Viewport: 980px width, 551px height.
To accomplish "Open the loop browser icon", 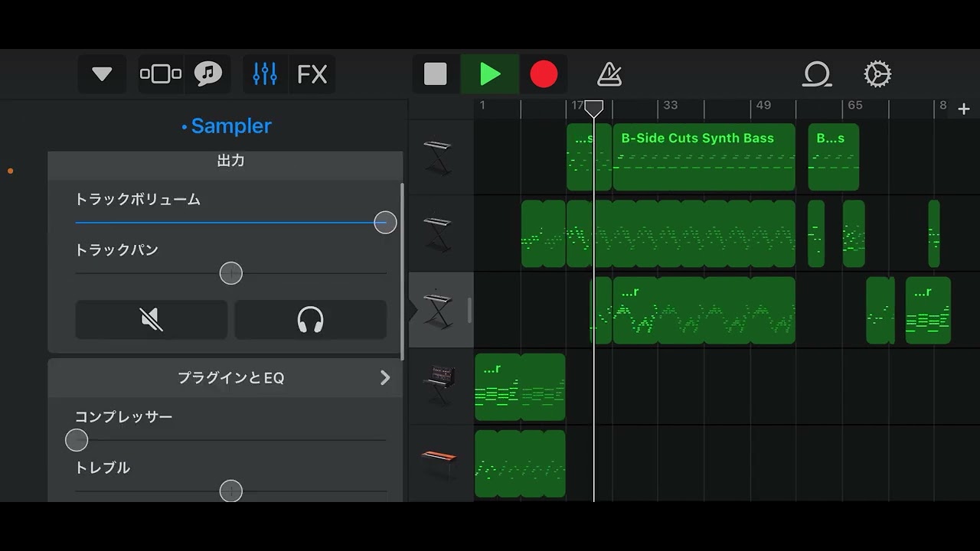I will point(817,74).
